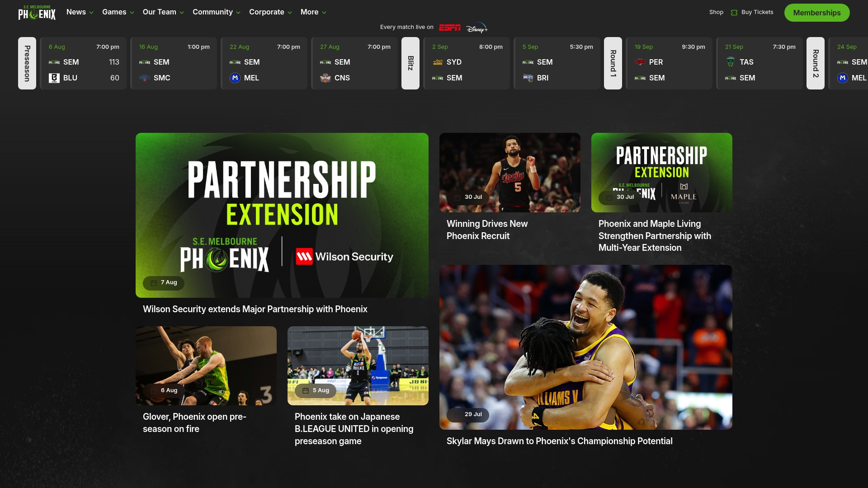
Task: Click the 9:30 pm time on 19 Sep game
Action: pos(693,47)
